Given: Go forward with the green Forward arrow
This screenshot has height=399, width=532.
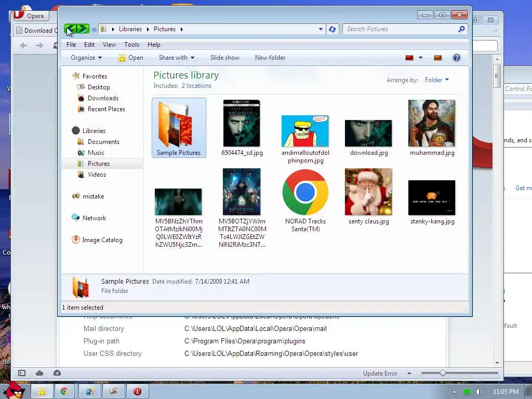Looking at the screenshot, I should (x=83, y=29).
